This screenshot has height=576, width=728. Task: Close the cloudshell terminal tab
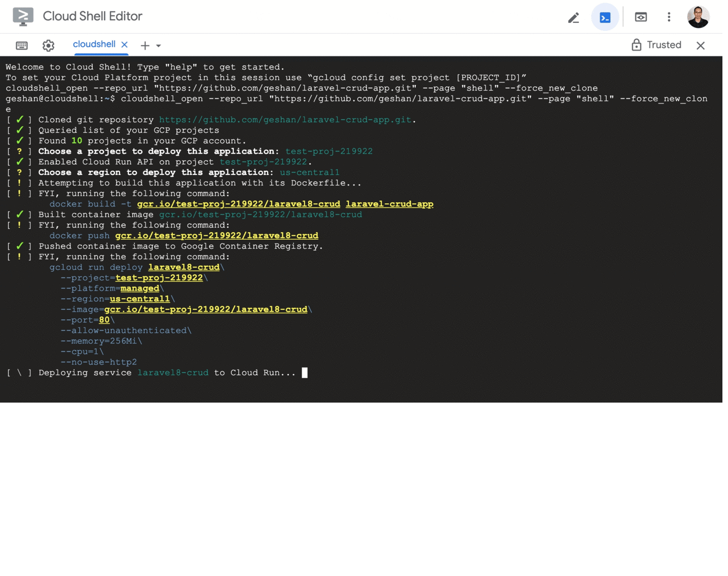(x=125, y=45)
